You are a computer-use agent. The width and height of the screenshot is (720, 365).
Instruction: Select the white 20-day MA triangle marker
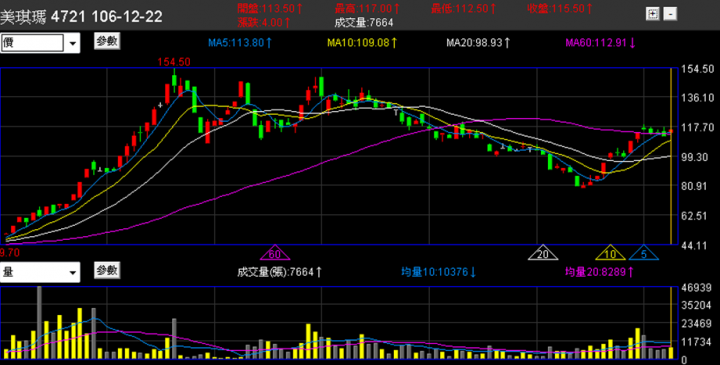coord(543,253)
